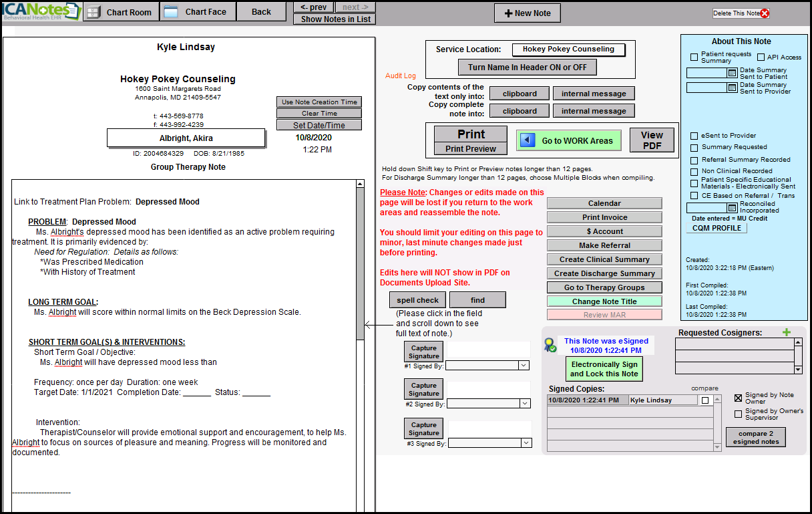Open calendar picker for Date Summary Sent to Patient
Image resolution: width=812 pixels, height=514 pixels.
coord(732,73)
